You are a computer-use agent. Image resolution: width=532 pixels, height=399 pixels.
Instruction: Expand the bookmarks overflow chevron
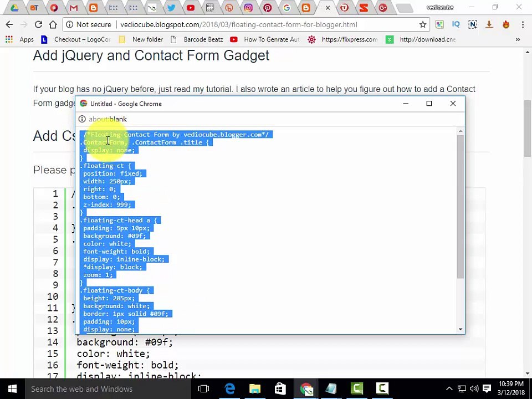tap(518, 39)
